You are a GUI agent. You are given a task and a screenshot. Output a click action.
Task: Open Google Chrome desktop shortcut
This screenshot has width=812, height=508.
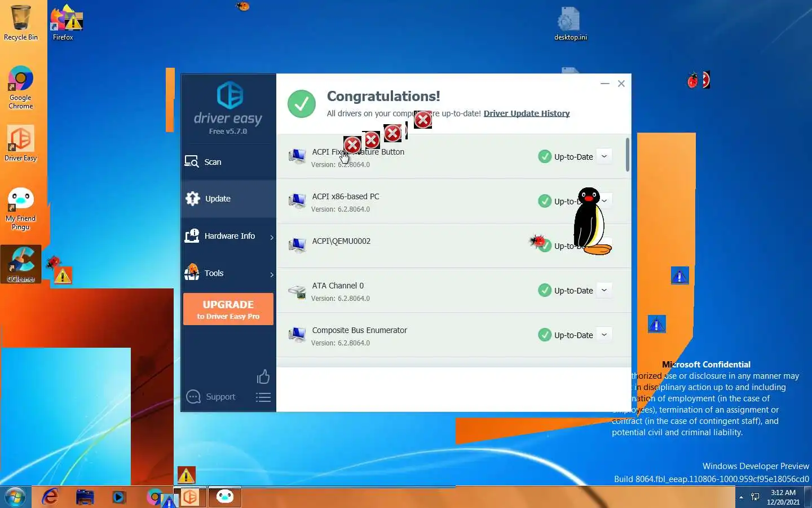click(x=21, y=87)
